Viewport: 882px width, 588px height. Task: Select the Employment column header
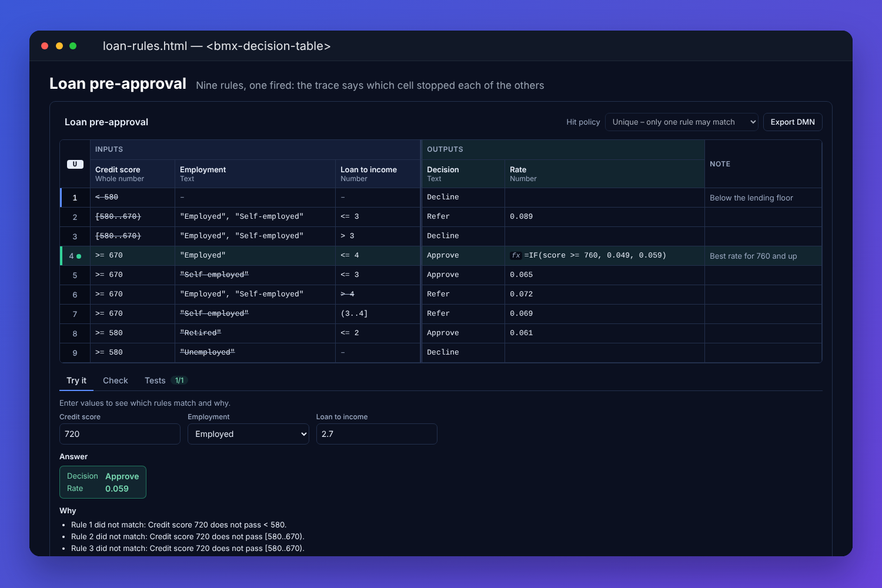click(255, 174)
